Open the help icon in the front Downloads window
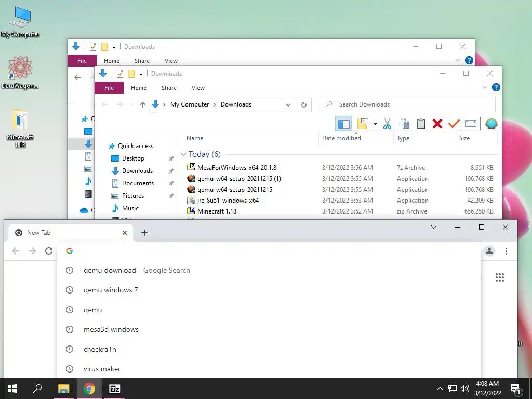Viewport: 532px width, 399px height. point(496,87)
